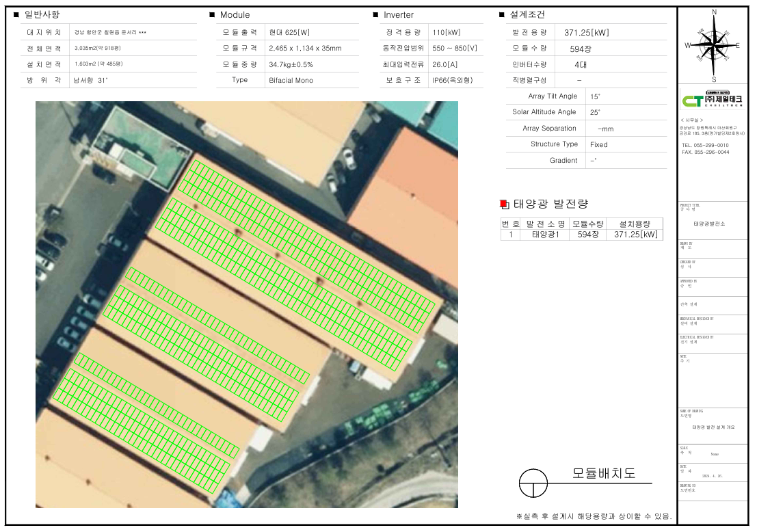Viewport: 757px width, 532px height.
Task: Click the aerial site map image
Action: coord(247,305)
